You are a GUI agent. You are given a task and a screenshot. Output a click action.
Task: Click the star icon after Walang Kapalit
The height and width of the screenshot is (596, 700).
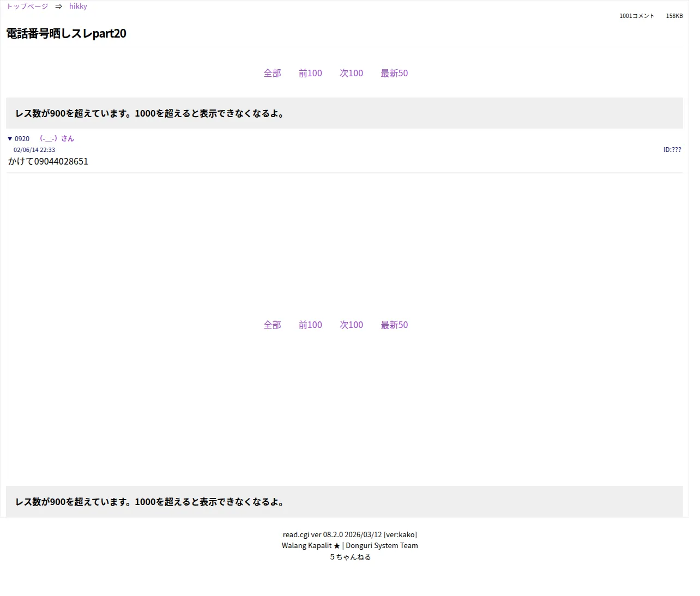coord(336,546)
